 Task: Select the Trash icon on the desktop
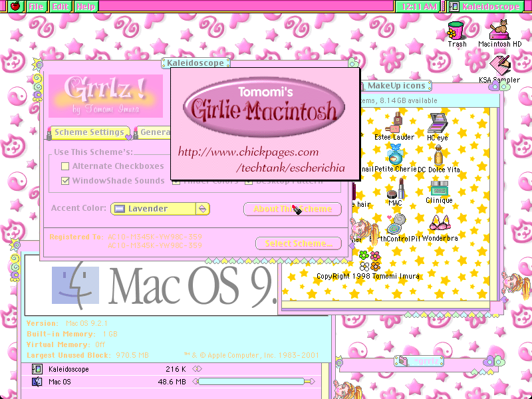coord(456,30)
